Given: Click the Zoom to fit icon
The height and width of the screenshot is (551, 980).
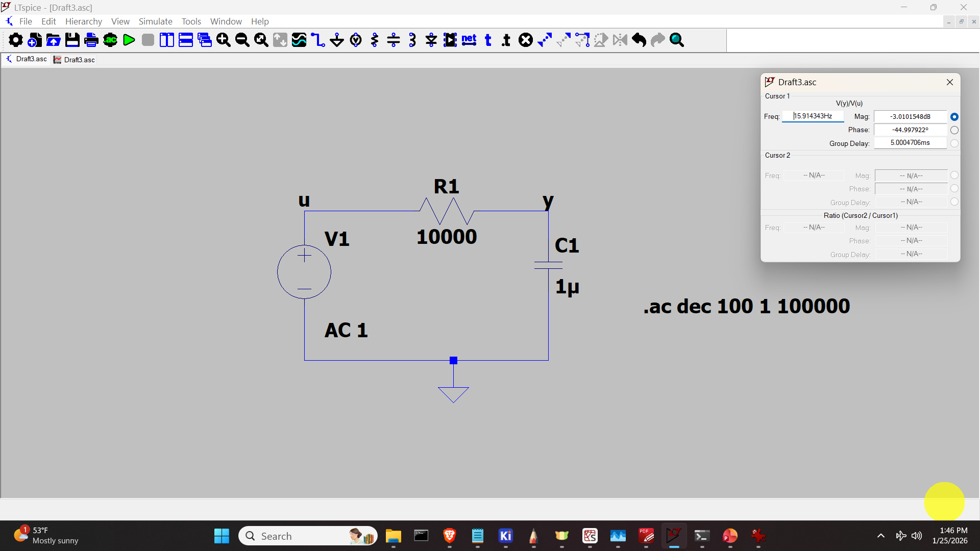Looking at the screenshot, I should click(x=261, y=40).
